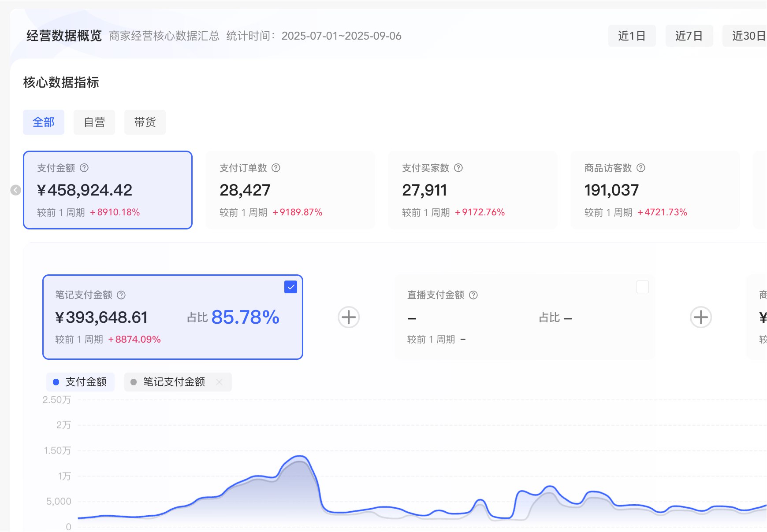Open help tooltip for 支付订单数 metric
The height and width of the screenshot is (532, 767).
point(276,168)
